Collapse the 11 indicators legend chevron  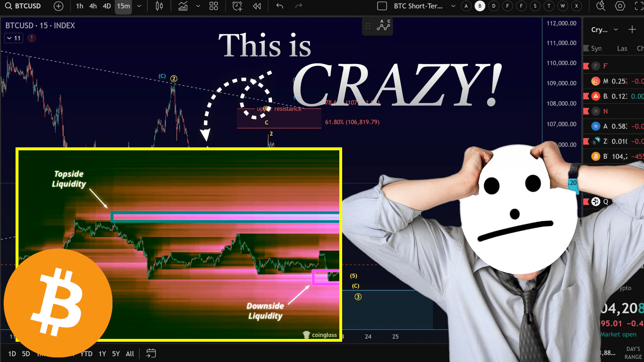pos(9,38)
